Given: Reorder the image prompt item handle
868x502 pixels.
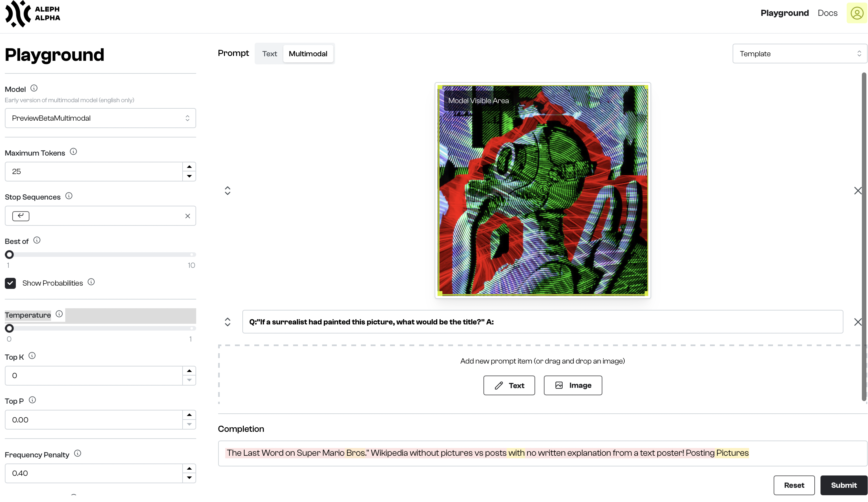Looking at the screenshot, I should [228, 191].
